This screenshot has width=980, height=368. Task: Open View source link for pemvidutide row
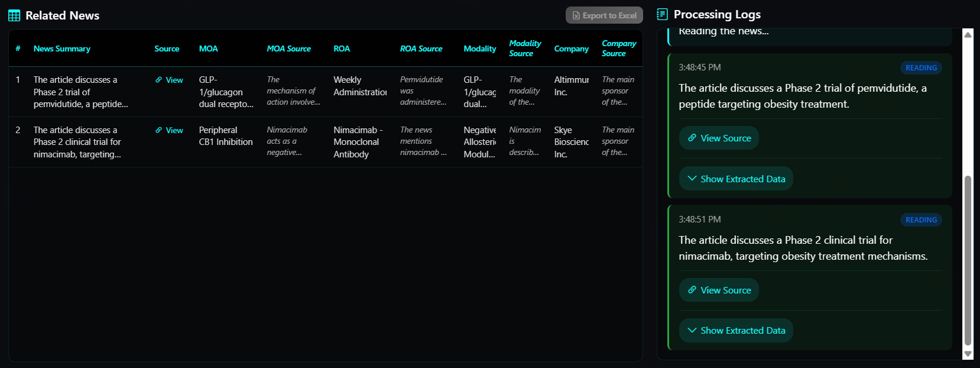[169, 80]
